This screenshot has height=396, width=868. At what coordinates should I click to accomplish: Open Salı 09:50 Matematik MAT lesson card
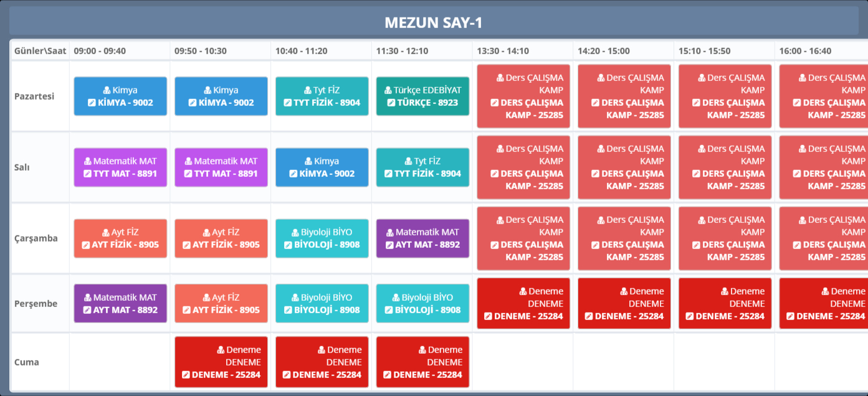pos(221,167)
